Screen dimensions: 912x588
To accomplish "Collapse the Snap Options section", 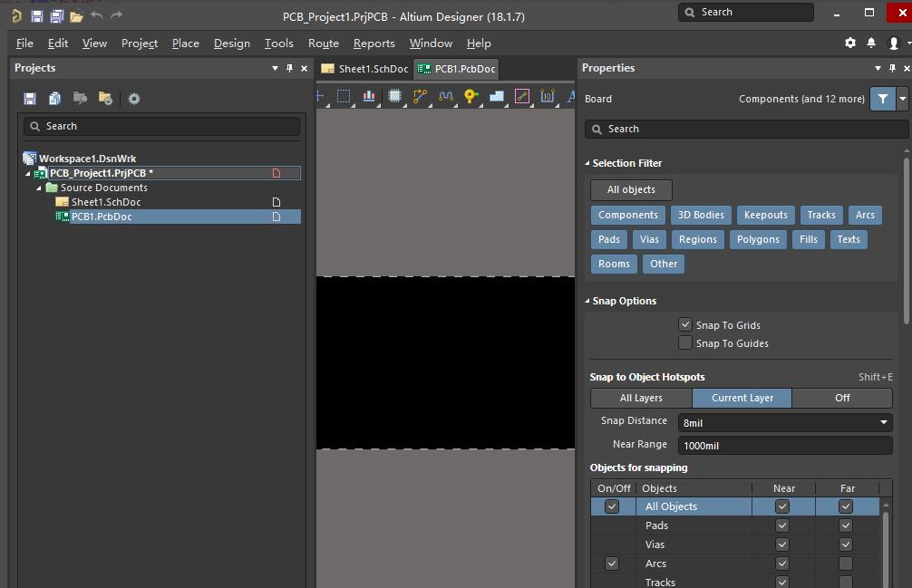I will coord(587,301).
